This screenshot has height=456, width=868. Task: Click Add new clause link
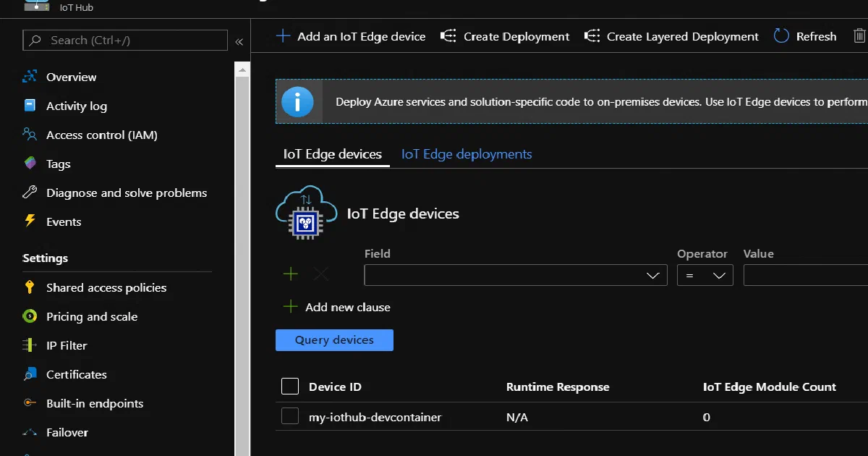(348, 307)
